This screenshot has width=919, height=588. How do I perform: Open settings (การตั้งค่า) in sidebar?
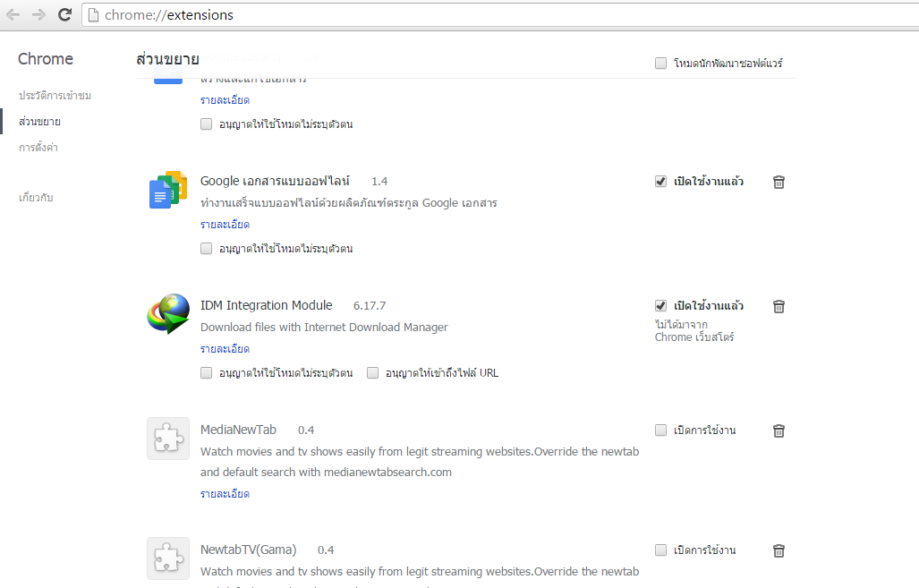click(x=38, y=147)
